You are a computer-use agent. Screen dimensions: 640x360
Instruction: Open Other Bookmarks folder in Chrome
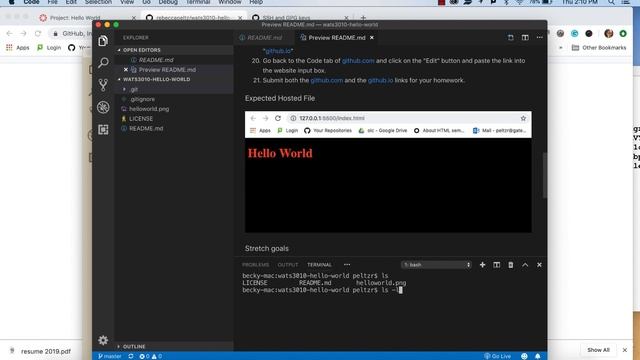[599, 48]
